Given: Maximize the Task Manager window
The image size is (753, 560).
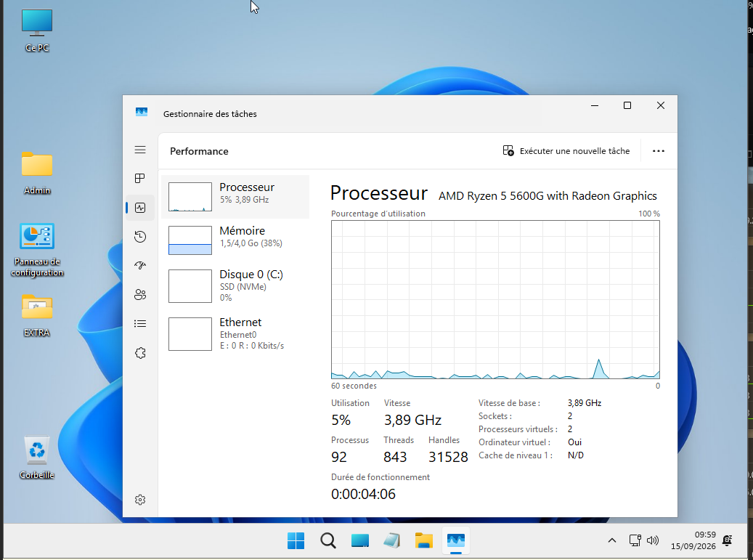Looking at the screenshot, I should pos(627,105).
